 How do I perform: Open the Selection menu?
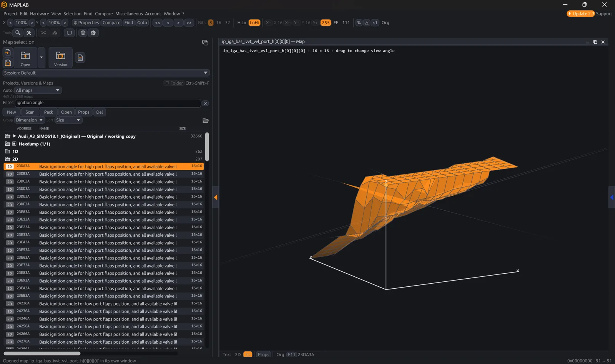72,13
